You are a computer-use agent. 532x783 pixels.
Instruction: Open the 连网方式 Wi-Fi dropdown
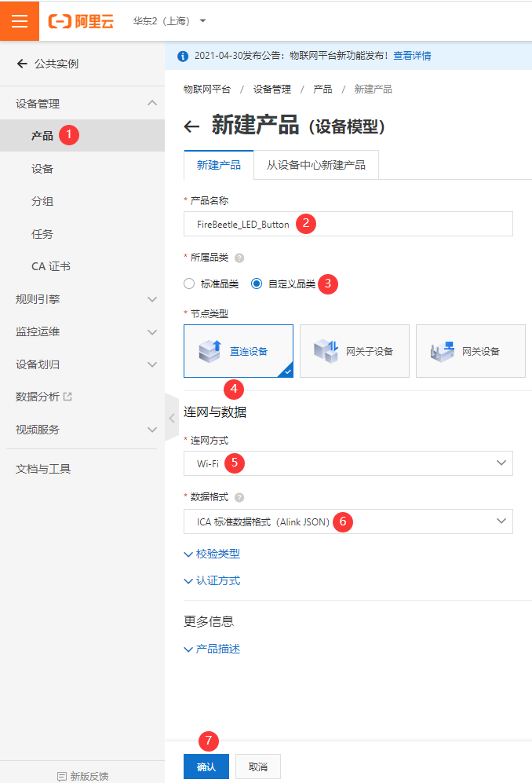point(348,463)
